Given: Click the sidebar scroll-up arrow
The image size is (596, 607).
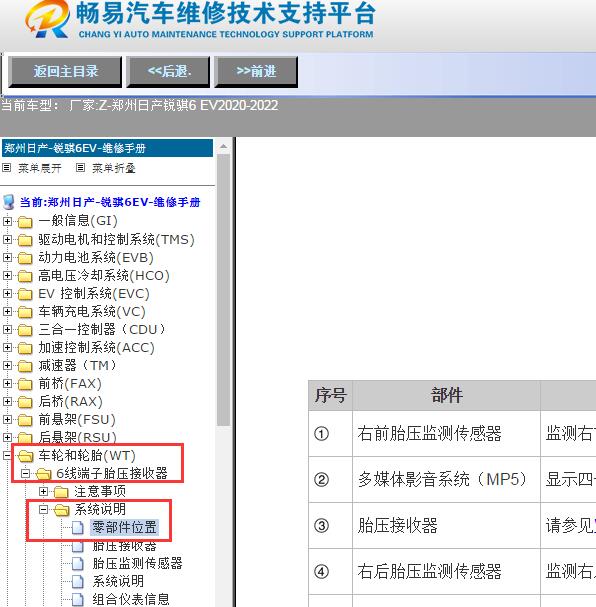Looking at the screenshot, I should click(224, 147).
